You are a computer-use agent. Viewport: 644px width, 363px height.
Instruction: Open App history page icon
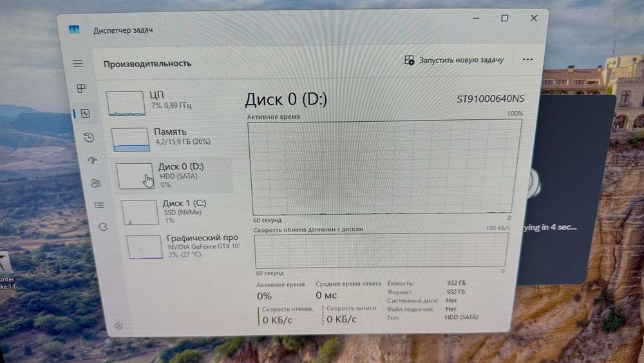(89, 137)
